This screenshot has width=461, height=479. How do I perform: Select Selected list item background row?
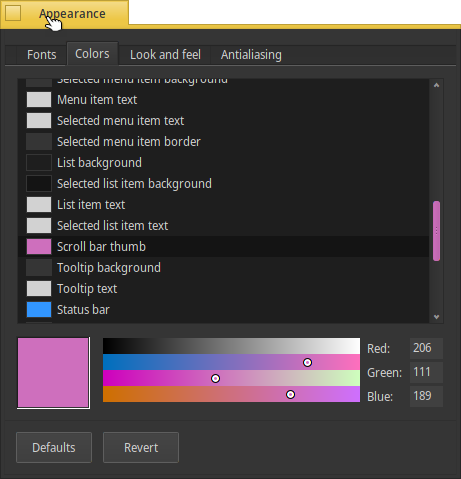(223, 184)
